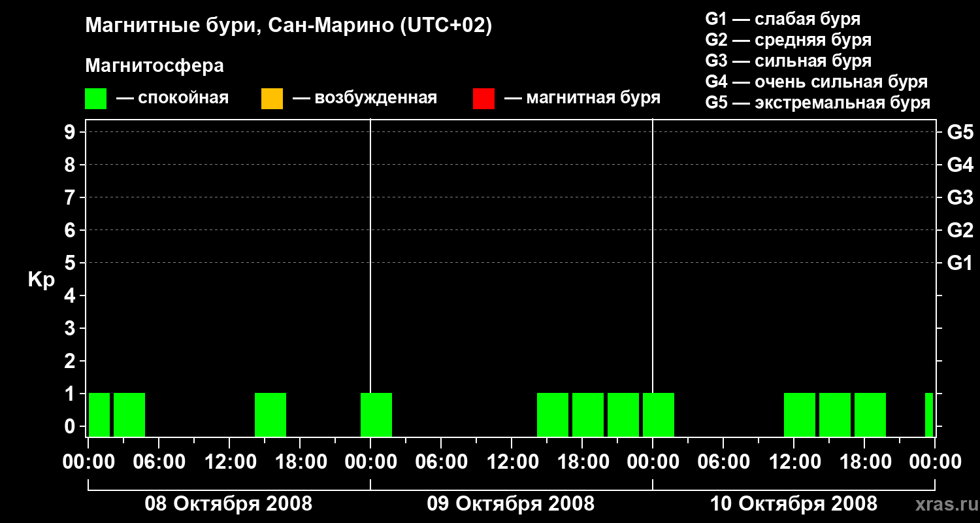
Task: Click the 02:00–05:00 green bar on 08 Октября
Action: click(129, 414)
